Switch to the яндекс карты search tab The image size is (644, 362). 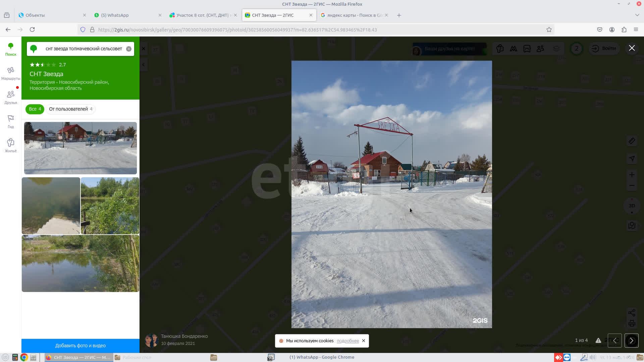[x=355, y=15]
